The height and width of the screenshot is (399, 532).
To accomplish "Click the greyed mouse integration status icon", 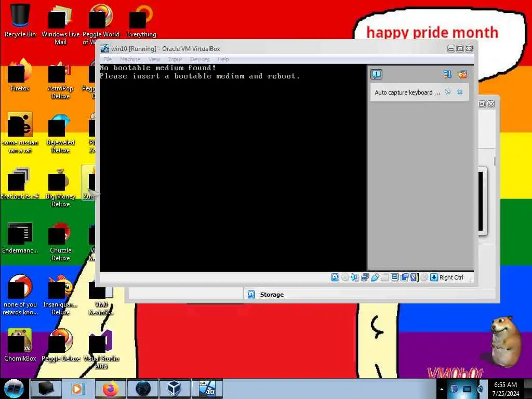I will pyautogui.click(x=424, y=277).
